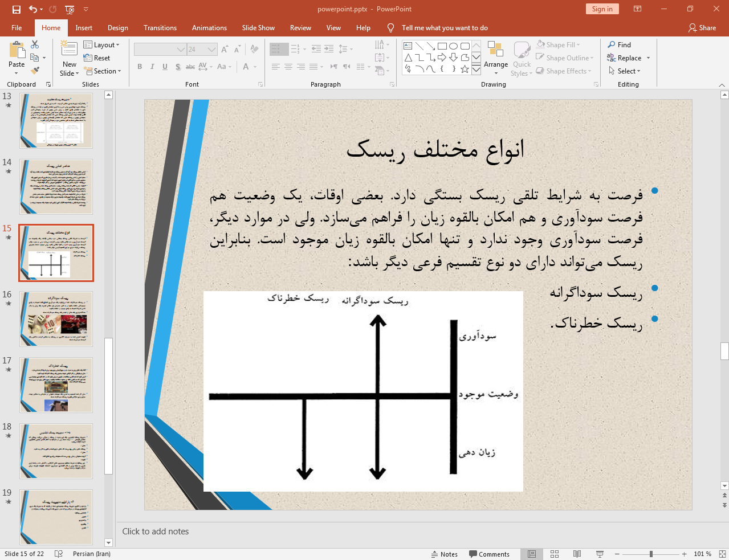
Task: Toggle Italic formatting
Action: [x=152, y=67]
